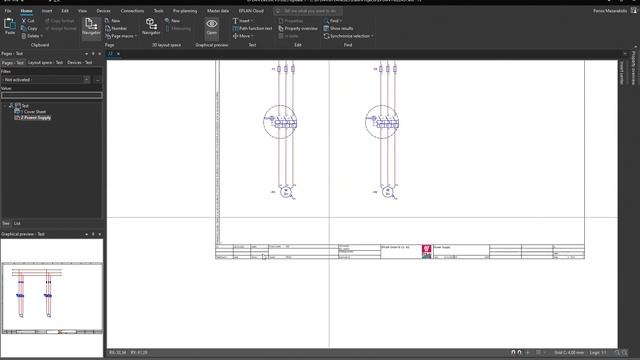Switch to the List view tab
Screen dimensions: 640x360
pos(17,223)
